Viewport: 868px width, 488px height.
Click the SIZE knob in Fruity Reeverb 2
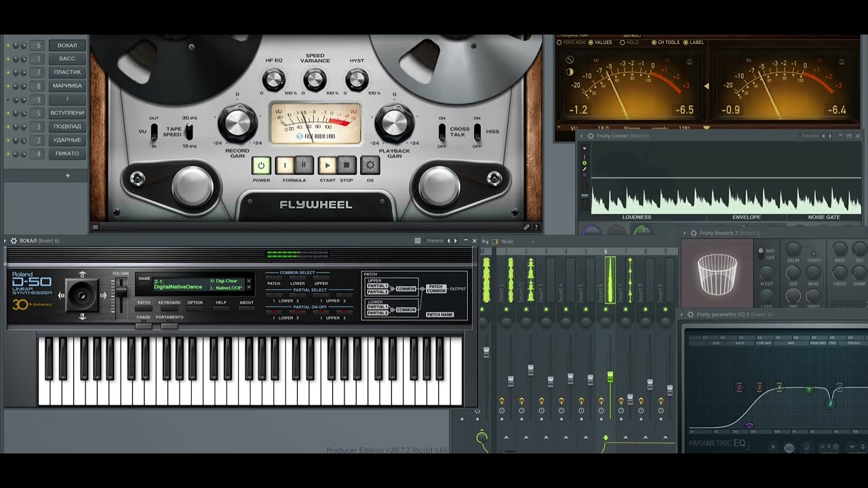pos(793,274)
